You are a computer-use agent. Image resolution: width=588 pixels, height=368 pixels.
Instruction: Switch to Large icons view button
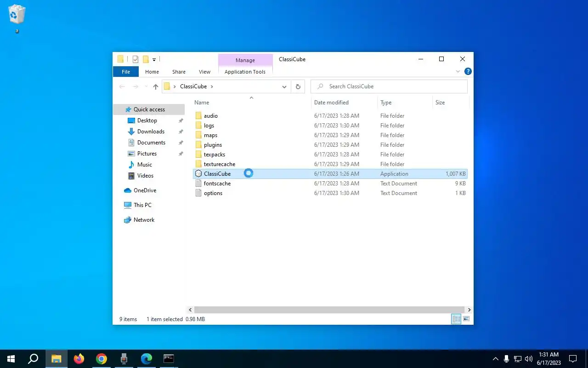point(466,319)
